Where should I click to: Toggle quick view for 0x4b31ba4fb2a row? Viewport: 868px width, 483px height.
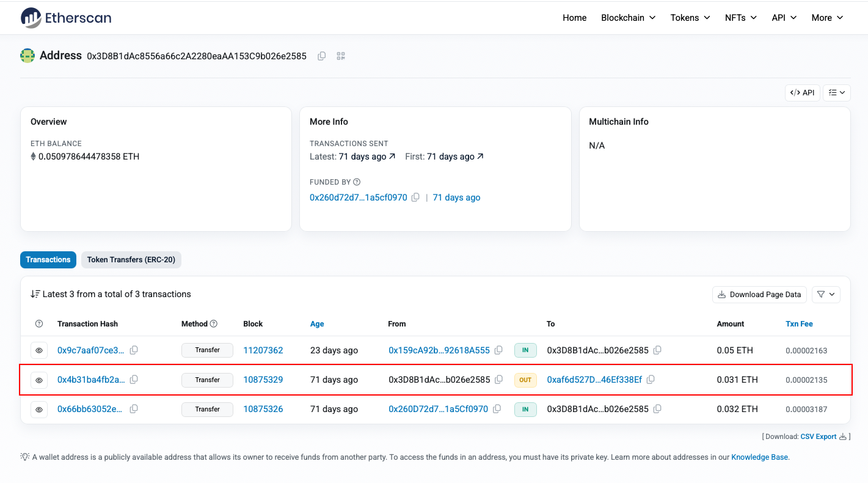pos(39,380)
